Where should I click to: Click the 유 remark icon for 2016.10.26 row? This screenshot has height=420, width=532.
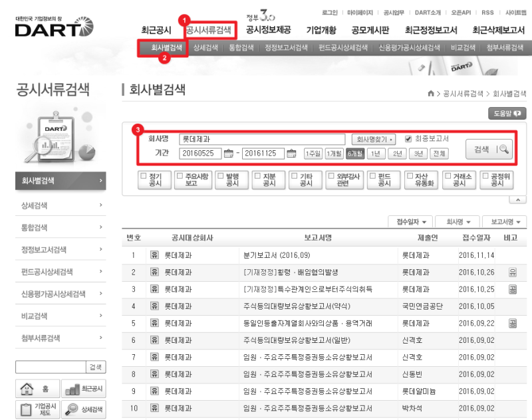pos(513,272)
